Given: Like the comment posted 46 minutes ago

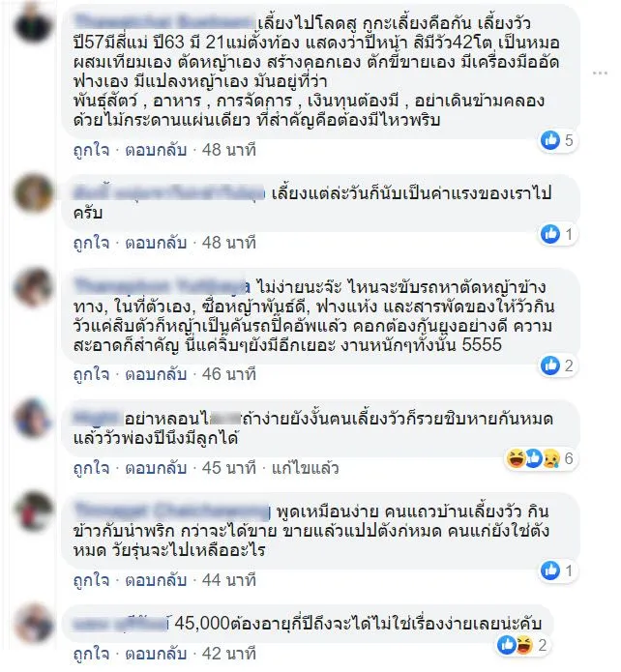Looking at the screenshot, I should pos(91,374).
